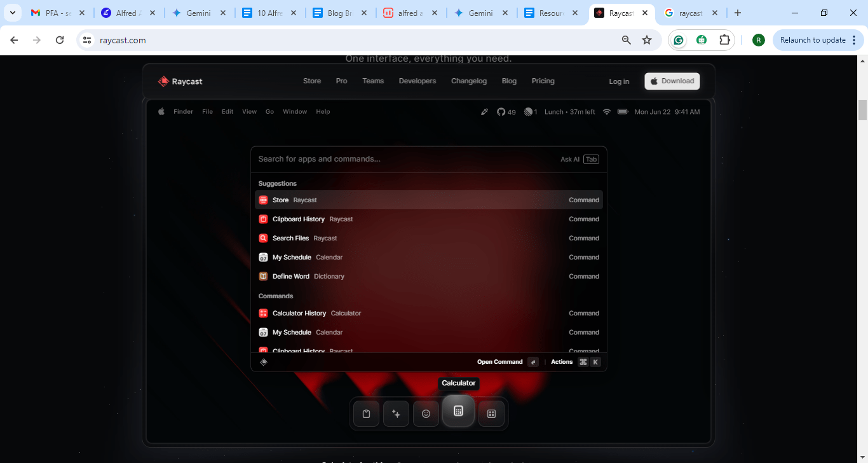
Task: Click the Raycast icon in launcher footer
Action: [264, 362]
